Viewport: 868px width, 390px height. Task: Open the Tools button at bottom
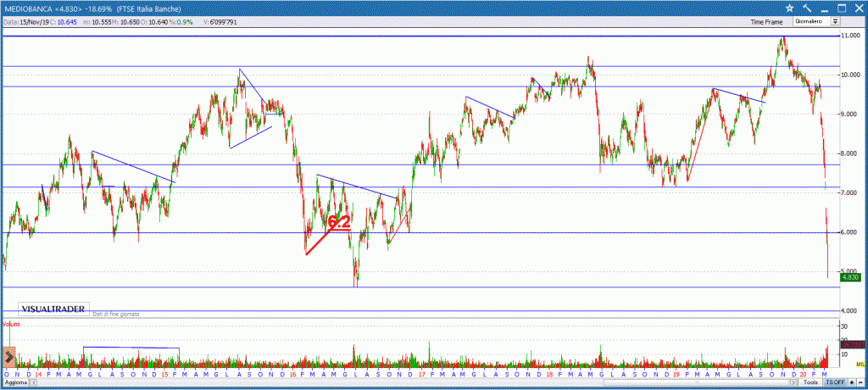(810, 383)
